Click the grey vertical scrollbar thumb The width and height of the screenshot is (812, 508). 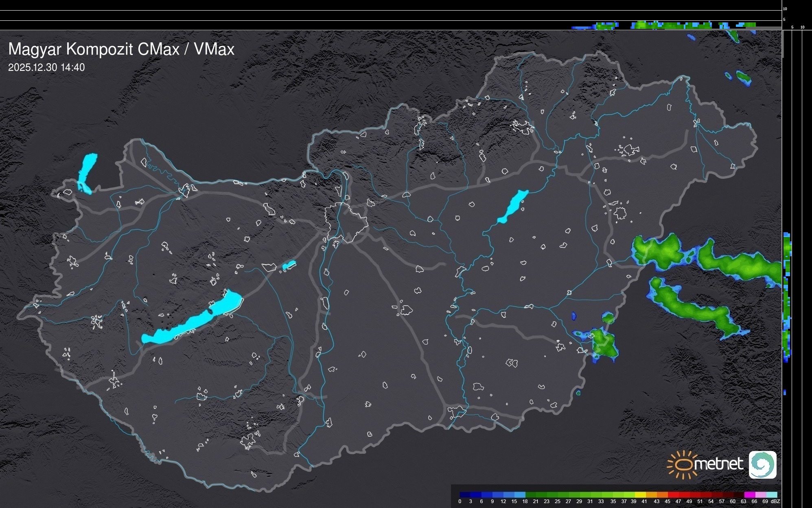click(783, 44)
